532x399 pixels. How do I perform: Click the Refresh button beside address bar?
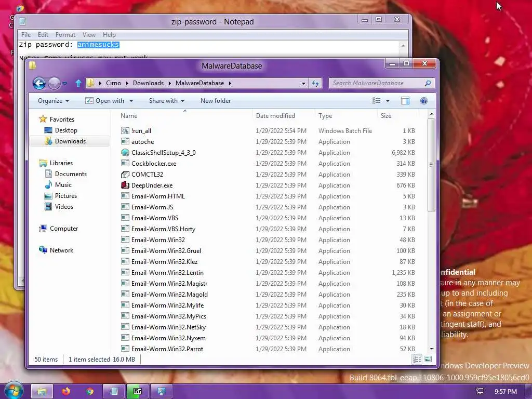click(x=315, y=84)
